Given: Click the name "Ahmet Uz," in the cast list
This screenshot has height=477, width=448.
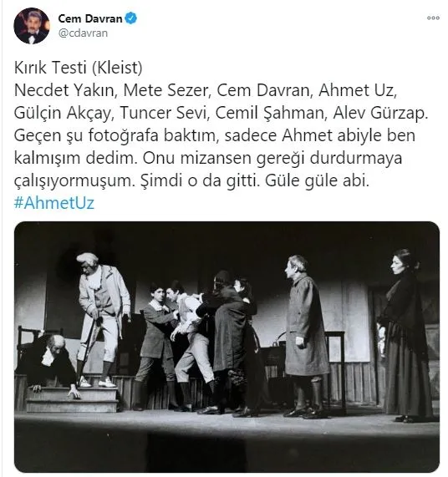Looking at the screenshot, I should click(x=358, y=90).
